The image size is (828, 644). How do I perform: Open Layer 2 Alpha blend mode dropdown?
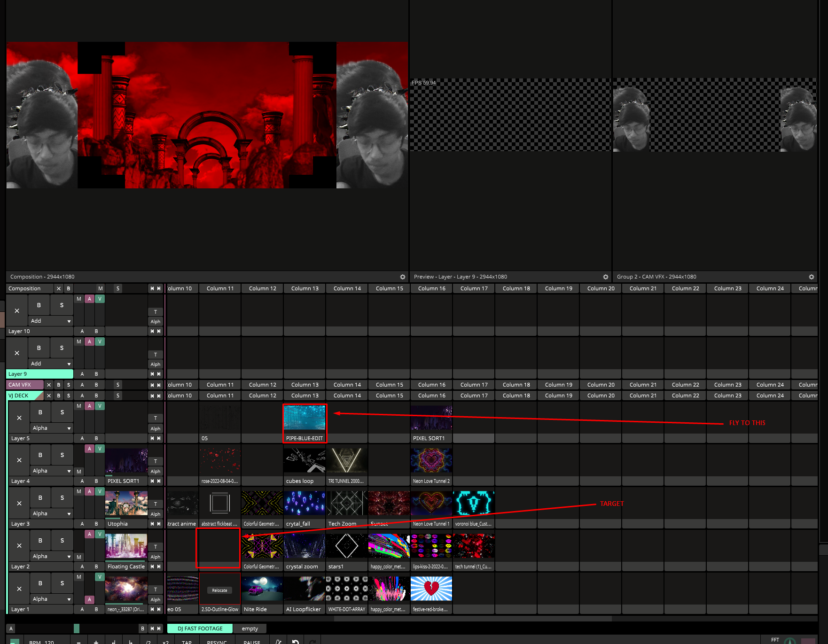pos(51,556)
